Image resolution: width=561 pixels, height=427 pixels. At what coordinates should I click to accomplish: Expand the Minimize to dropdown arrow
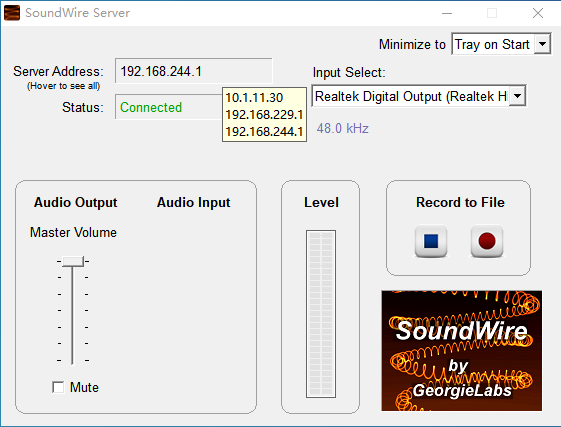tap(542, 44)
